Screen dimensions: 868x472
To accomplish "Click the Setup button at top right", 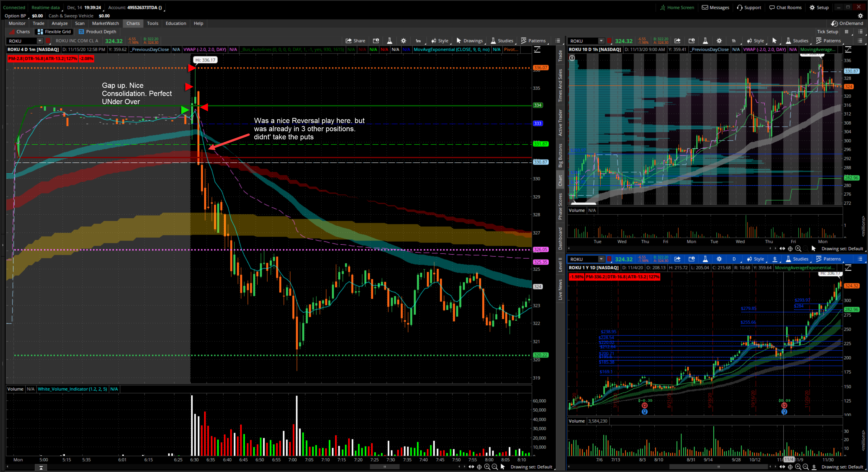I will tap(819, 7).
